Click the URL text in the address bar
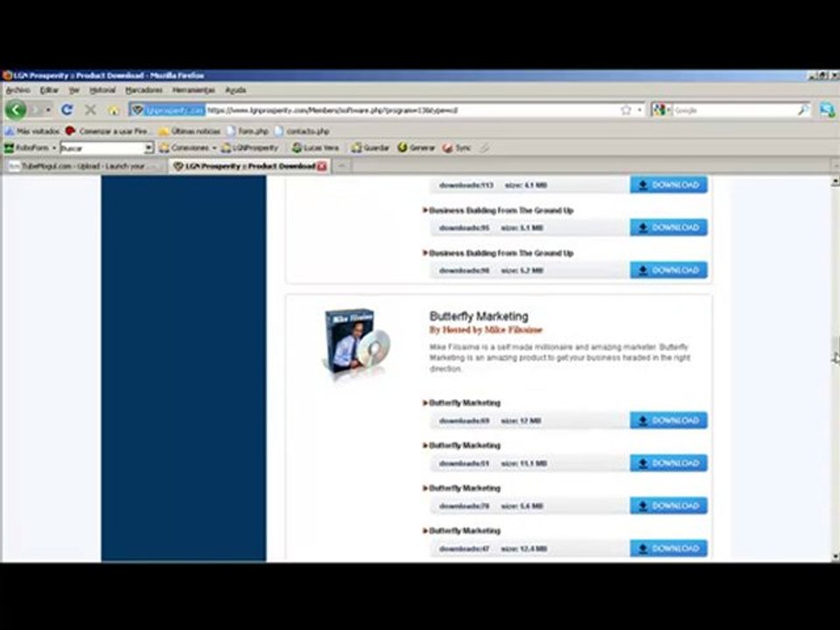Screen dimensions: 840x630 click(332, 110)
